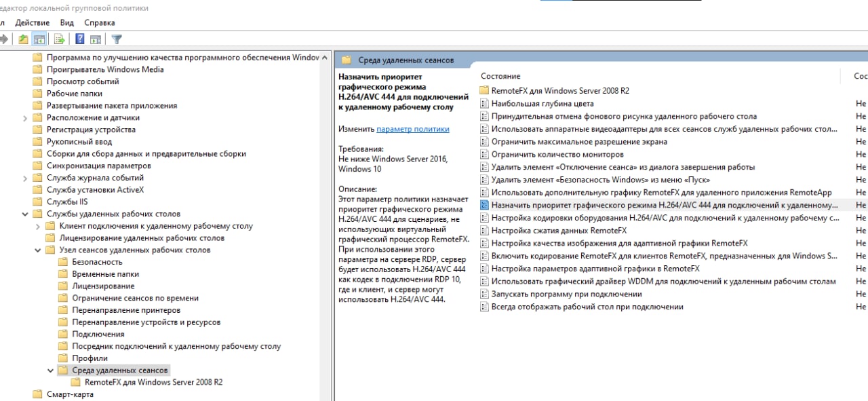
Task: Click policy icon beside Настройка параметров адаптивной графики в RemoteFX
Action: 484,269
